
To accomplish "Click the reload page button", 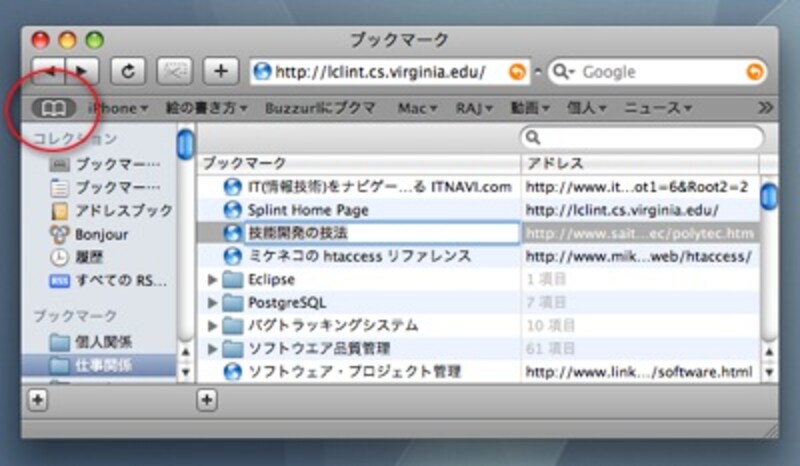I will [x=128, y=71].
